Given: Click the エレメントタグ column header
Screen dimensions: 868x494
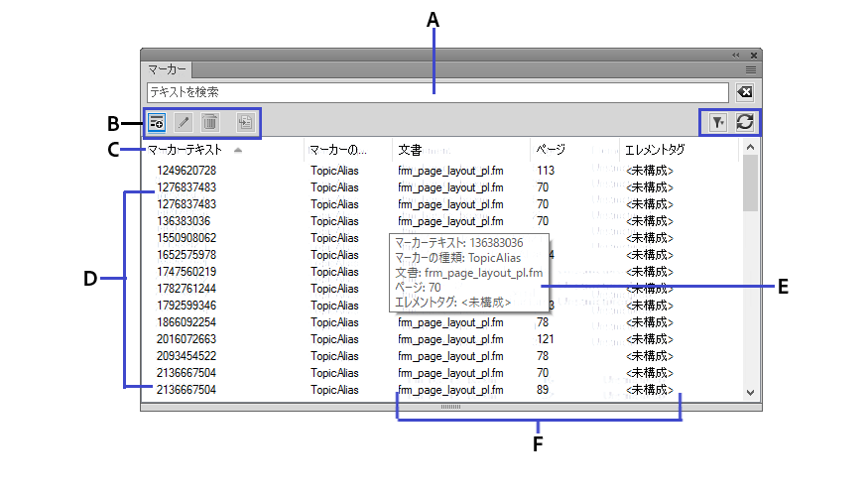Looking at the screenshot, I should pyautogui.click(x=654, y=151).
